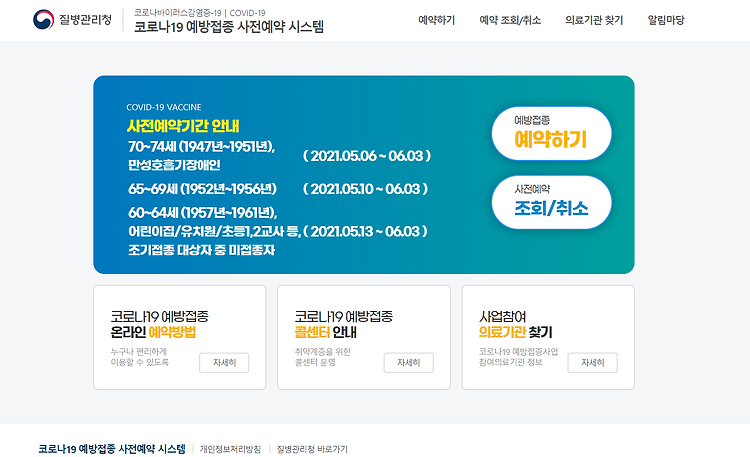Open the 알림마당 menu
Image resolution: width=750 pixels, height=457 pixels.
click(666, 20)
